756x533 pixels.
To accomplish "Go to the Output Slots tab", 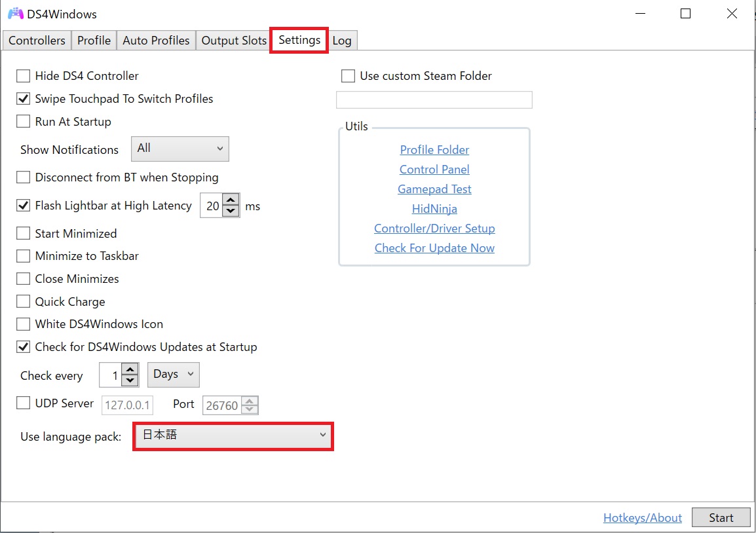I will pos(234,41).
